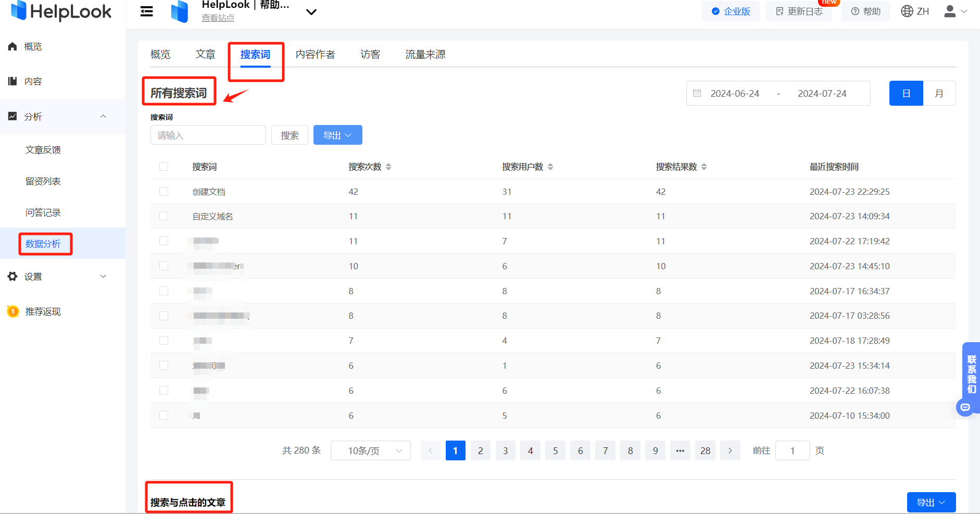Open the site switcher chevron dropdown

tap(311, 12)
